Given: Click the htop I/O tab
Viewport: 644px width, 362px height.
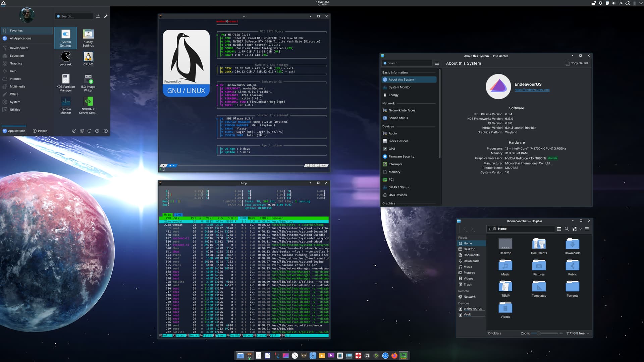Looking at the screenshot, I should point(178,215).
